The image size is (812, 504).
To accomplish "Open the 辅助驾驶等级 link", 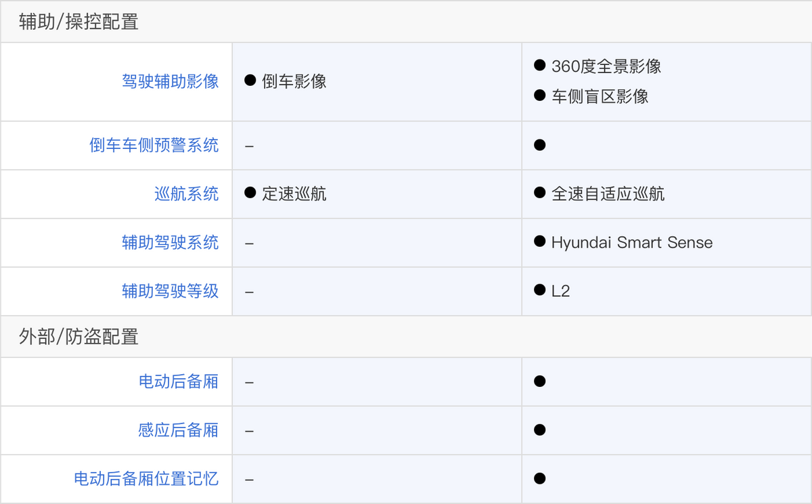I will [x=171, y=292].
